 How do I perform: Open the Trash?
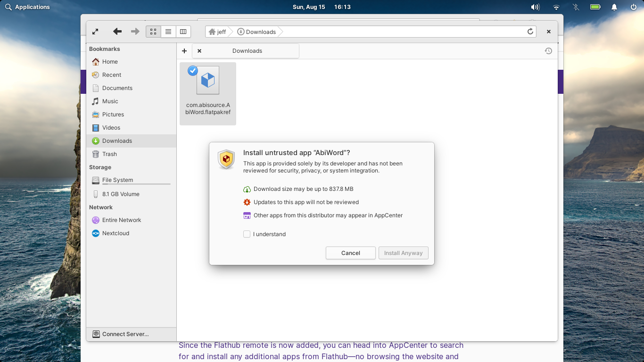click(131, 154)
